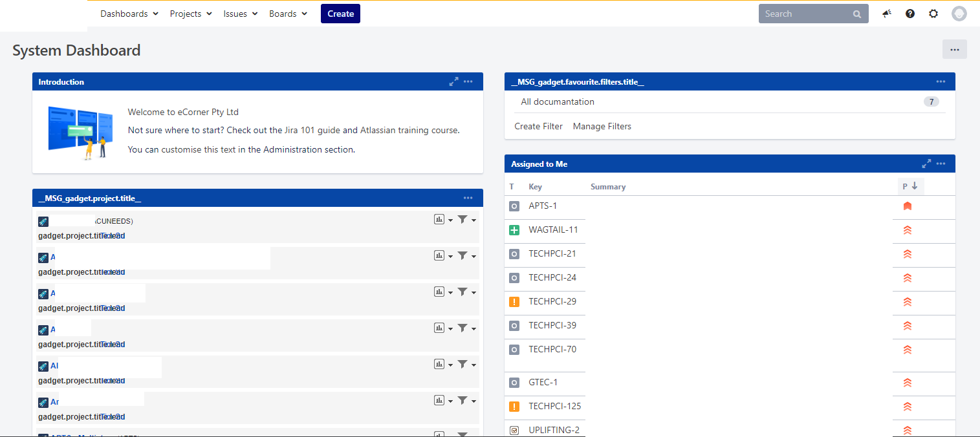
Task: Maximize the Assigned to Me gadget
Action: click(926, 164)
